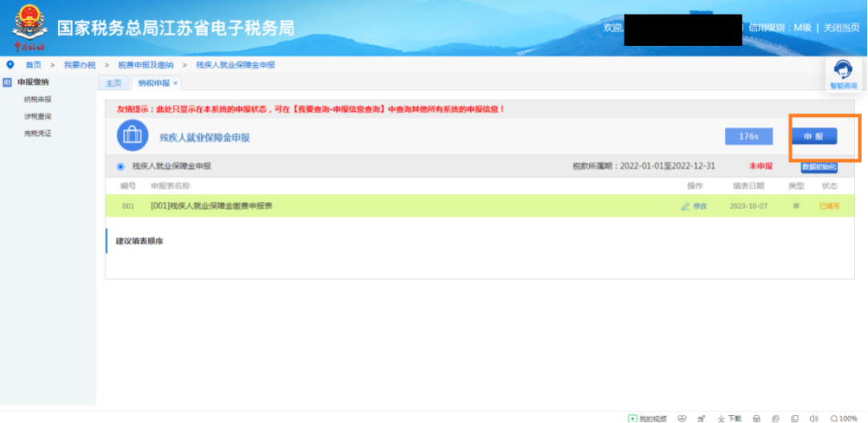
Task: Click the 176s countdown timer box
Action: [x=748, y=136]
